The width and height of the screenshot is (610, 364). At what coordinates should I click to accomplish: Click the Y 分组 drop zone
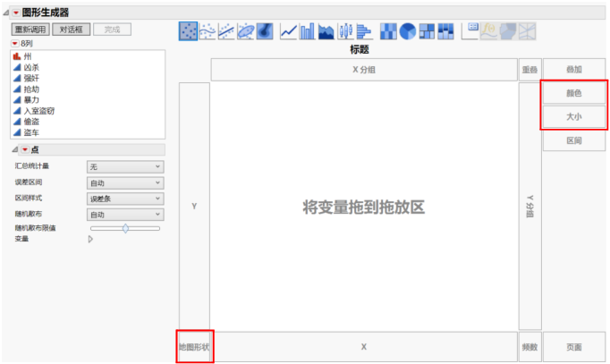[530, 206]
